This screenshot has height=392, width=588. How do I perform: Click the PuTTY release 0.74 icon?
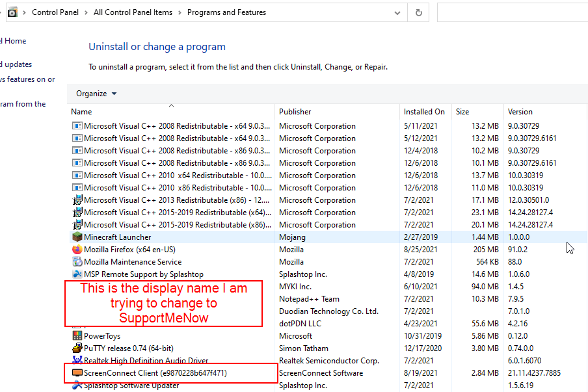click(x=77, y=348)
